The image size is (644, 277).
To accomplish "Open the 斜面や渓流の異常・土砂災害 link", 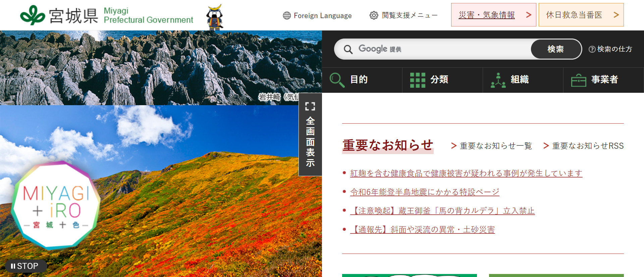I will [423, 229].
